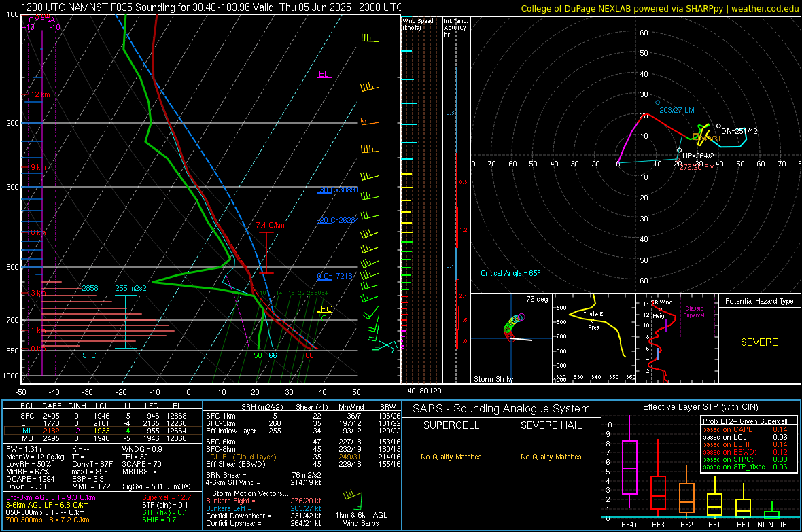Click the SHIP = 0.7 value
Screen dimensions: 802x532
click(x=159, y=520)
